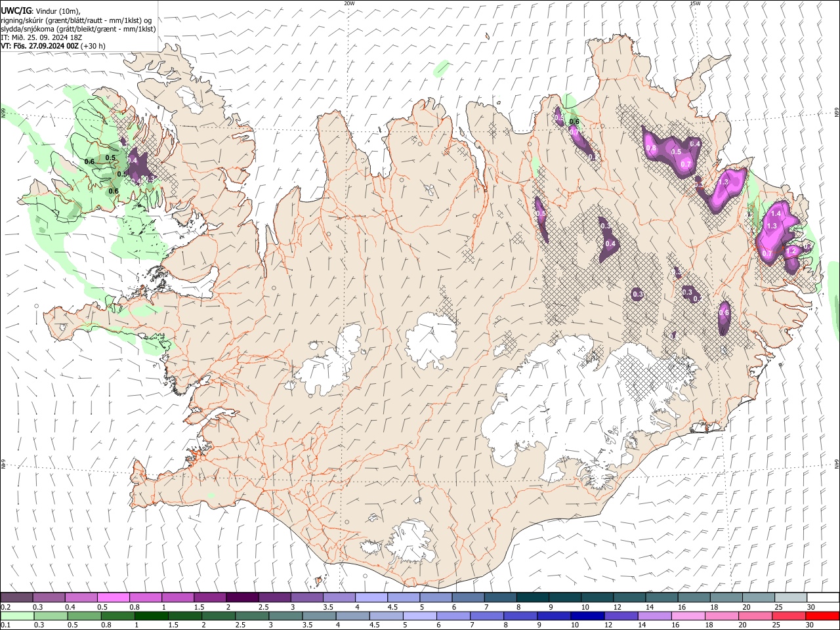
Task: Pick snow scale swatch between 1.5 and 2
Action: (x=209, y=597)
